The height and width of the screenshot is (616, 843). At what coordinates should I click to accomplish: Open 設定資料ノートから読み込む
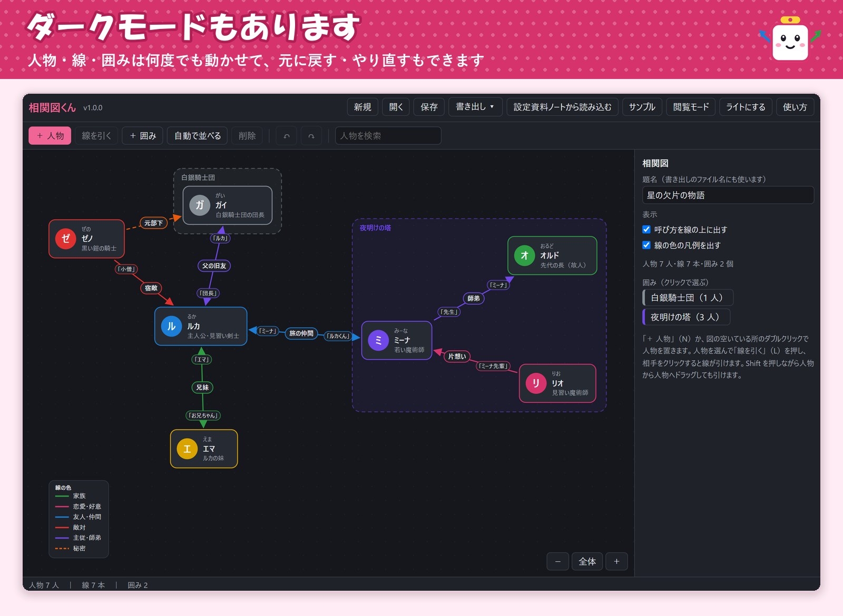(562, 107)
